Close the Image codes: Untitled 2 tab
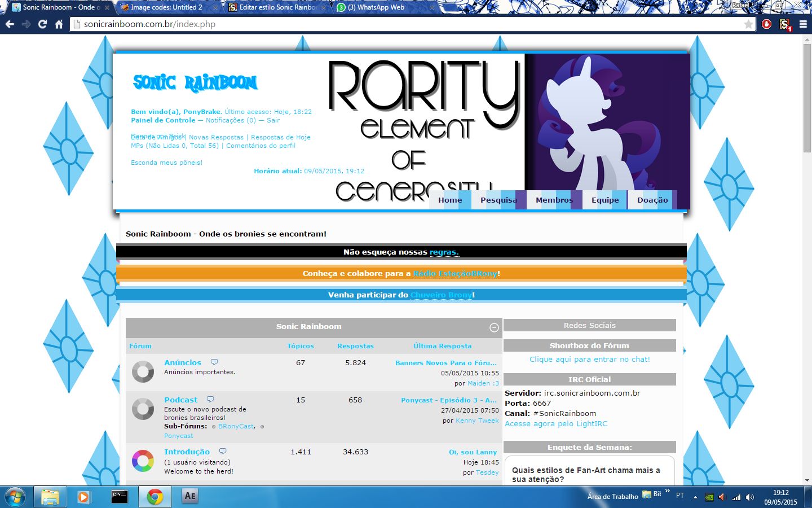Image resolution: width=812 pixels, height=508 pixels. [x=215, y=8]
